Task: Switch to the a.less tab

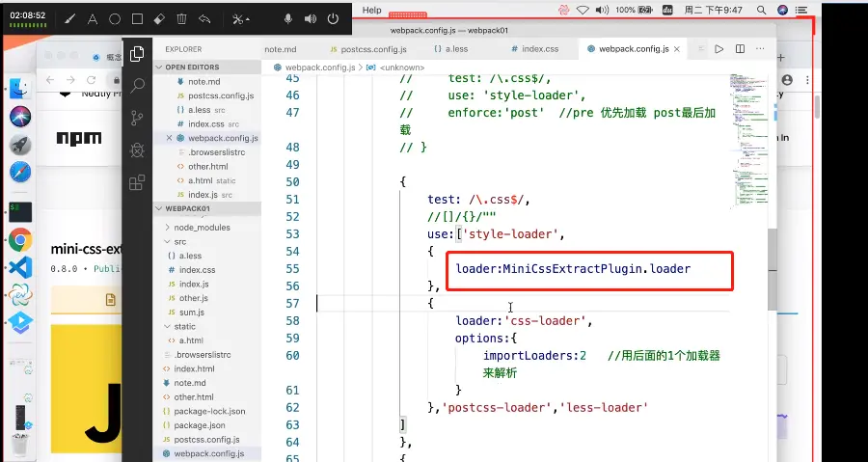Action: pos(451,49)
